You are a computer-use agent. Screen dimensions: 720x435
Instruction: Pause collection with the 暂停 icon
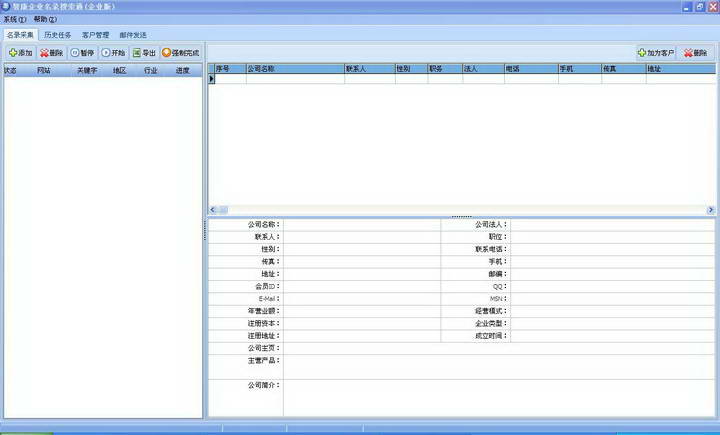[82, 52]
